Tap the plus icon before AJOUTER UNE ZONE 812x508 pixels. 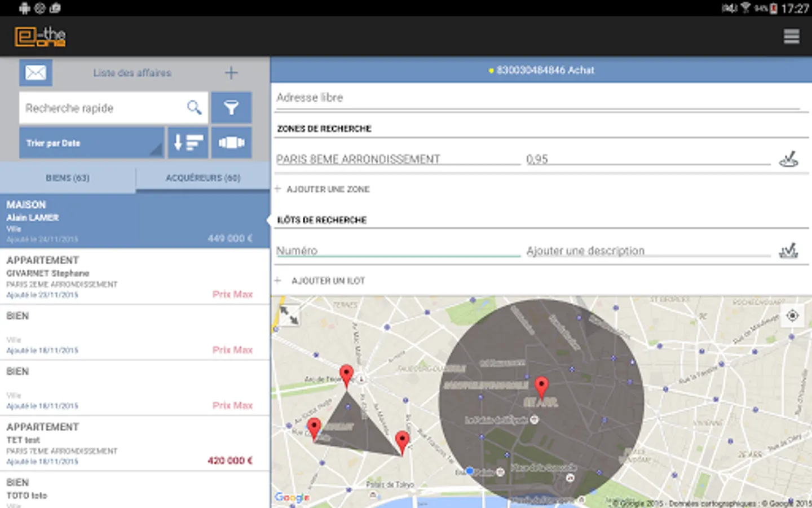[x=277, y=189]
